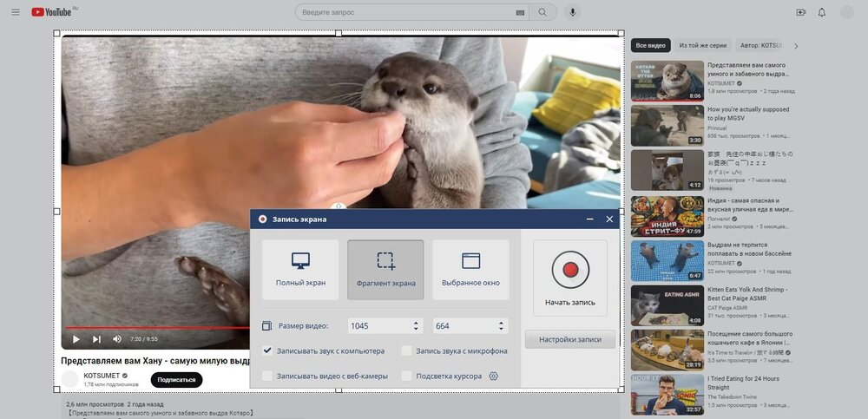
Task: Go to YouTube home via logo
Action: [x=51, y=12]
